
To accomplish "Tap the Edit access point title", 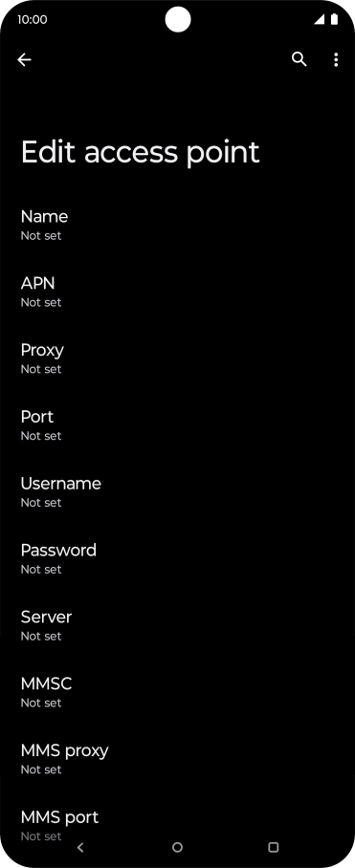I will (x=140, y=152).
